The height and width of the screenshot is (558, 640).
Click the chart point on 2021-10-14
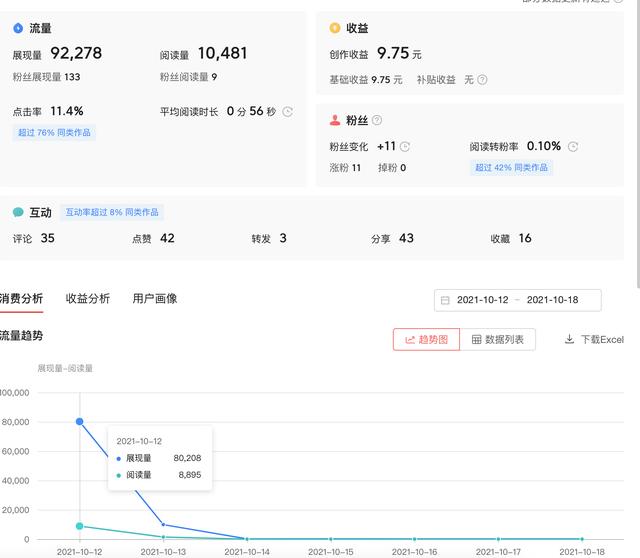click(x=247, y=539)
